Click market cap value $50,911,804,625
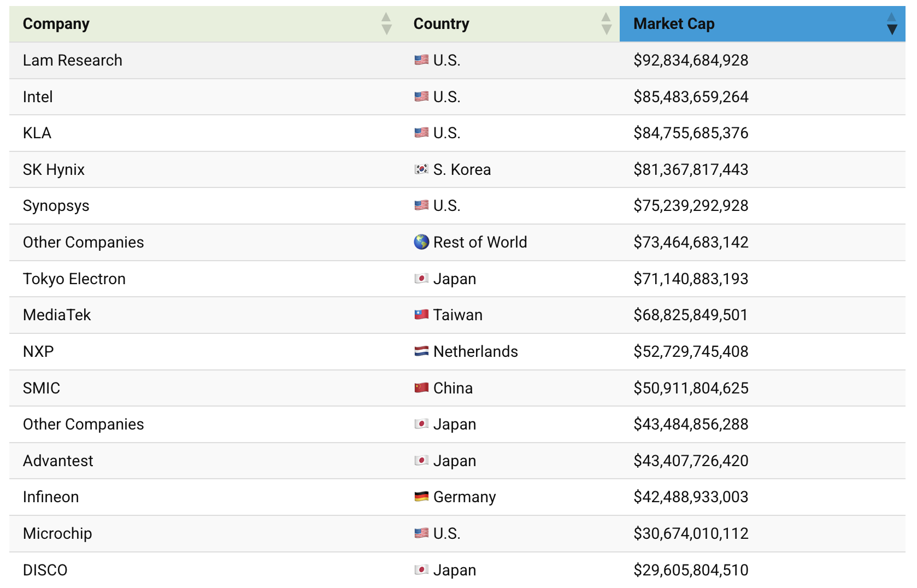This screenshot has width=917, height=588. pyautogui.click(x=691, y=388)
